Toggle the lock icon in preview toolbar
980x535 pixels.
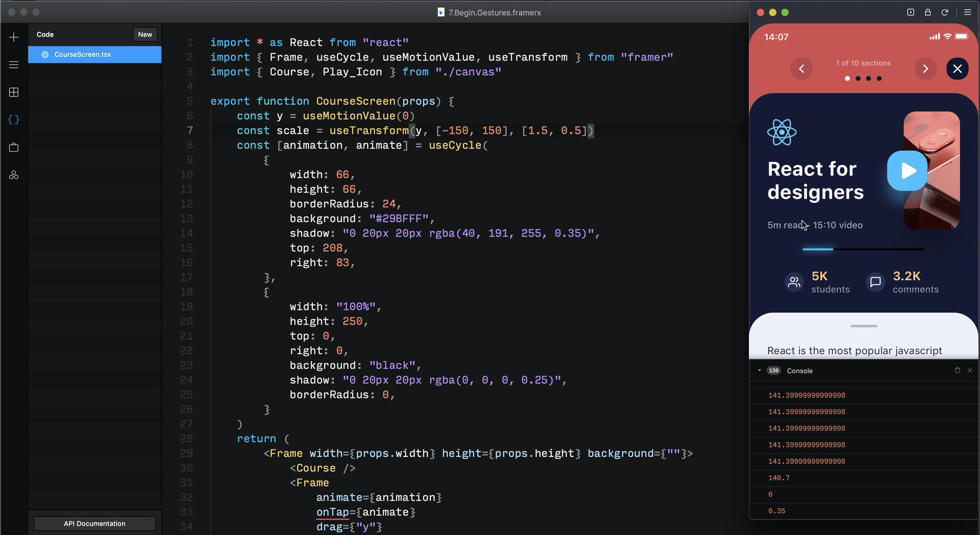(927, 12)
